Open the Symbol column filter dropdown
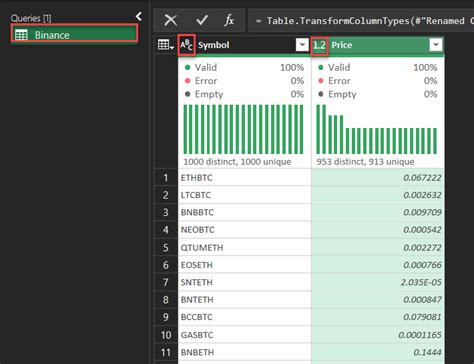 point(302,45)
